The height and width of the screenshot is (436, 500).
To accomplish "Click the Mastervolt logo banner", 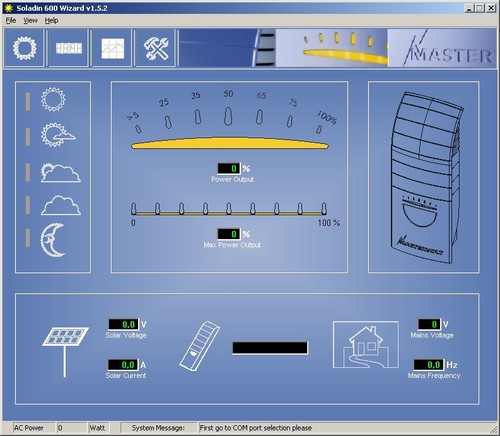I will (x=442, y=48).
